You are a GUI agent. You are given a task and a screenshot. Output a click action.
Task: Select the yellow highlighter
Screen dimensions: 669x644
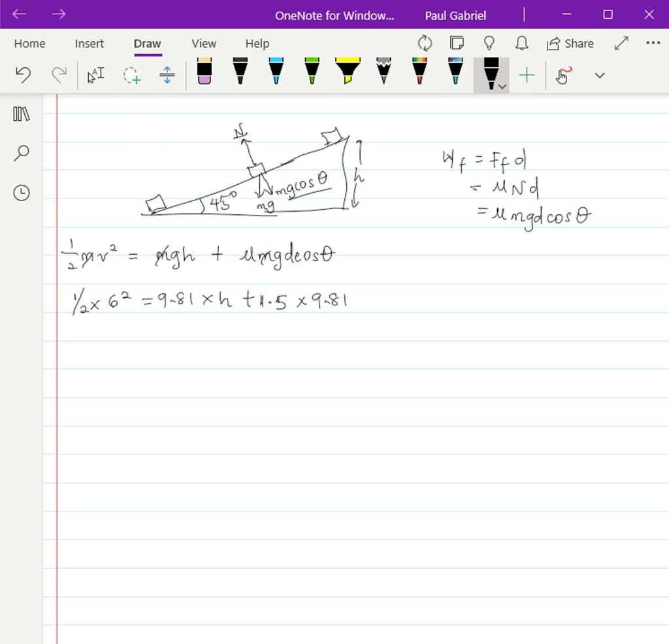click(348, 71)
